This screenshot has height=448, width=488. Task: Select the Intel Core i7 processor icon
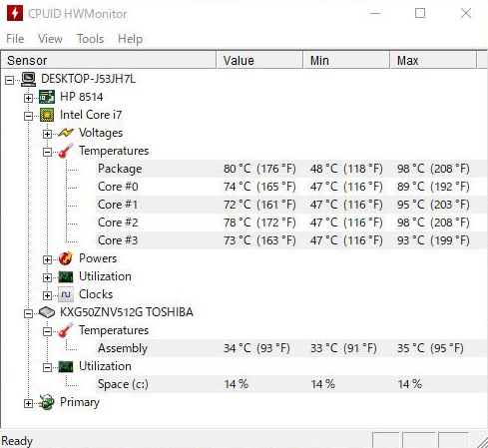click(47, 115)
